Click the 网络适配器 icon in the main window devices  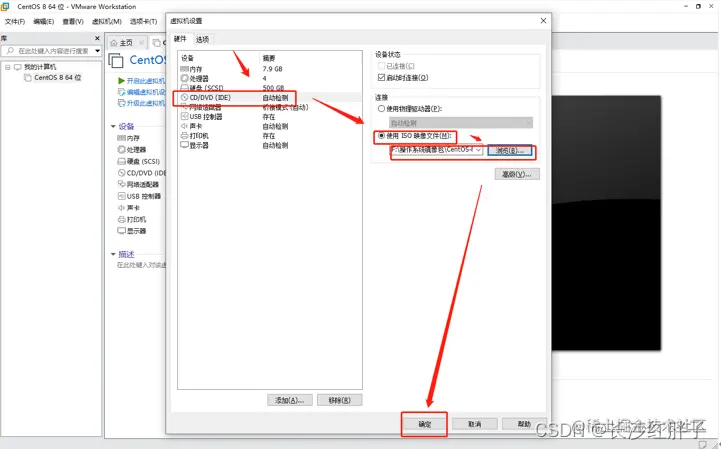coord(121,184)
